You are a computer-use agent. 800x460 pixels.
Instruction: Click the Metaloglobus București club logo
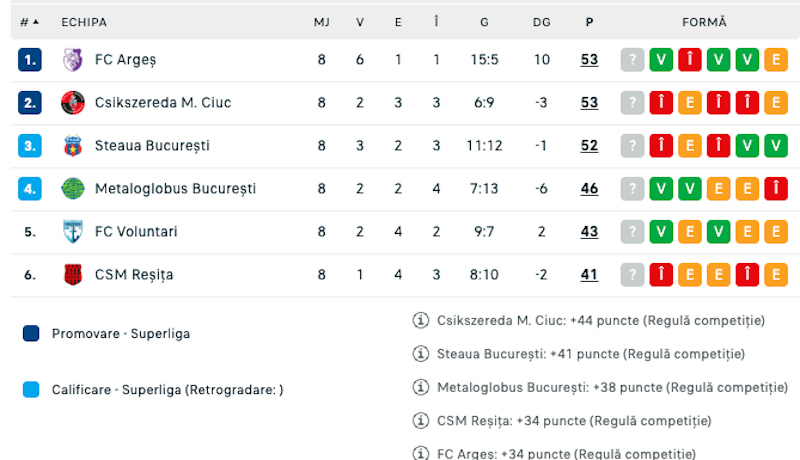click(x=72, y=188)
